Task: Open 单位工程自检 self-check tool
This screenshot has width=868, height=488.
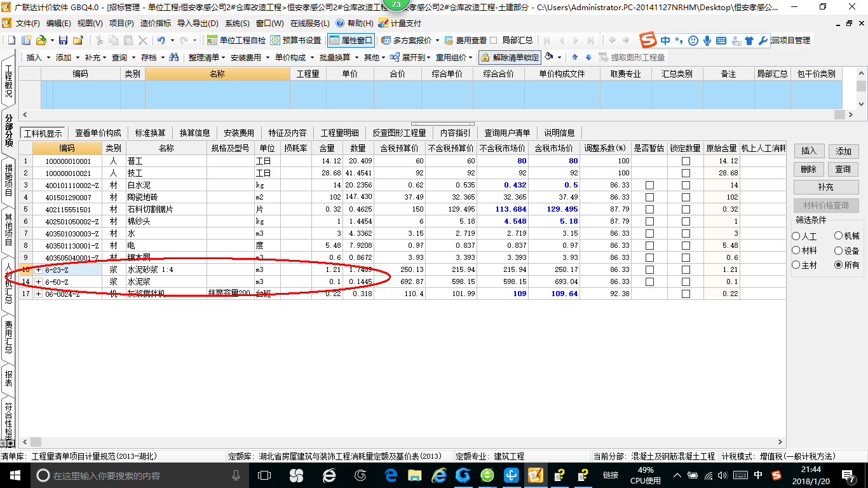Action: pyautogui.click(x=236, y=40)
